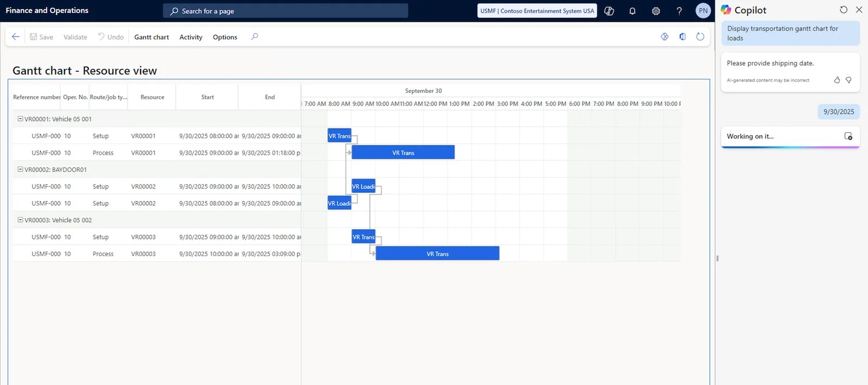Open the settings gear icon

click(656, 11)
